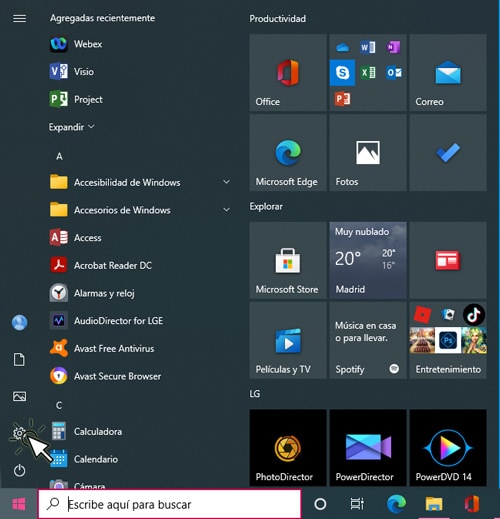This screenshot has height=519, width=500.
Task: Open OneNote in Office folder tile
Action: pyautogui.click(x=394, y=47)
